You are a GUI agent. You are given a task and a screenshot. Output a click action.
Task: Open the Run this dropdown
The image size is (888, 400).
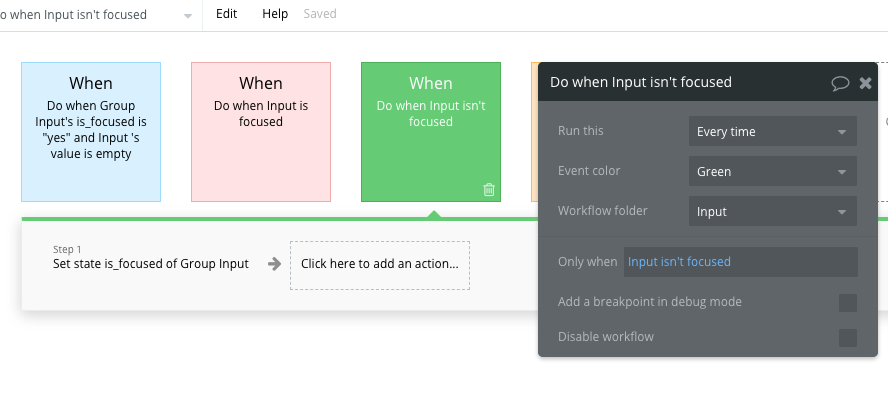[x=772, y=132]
